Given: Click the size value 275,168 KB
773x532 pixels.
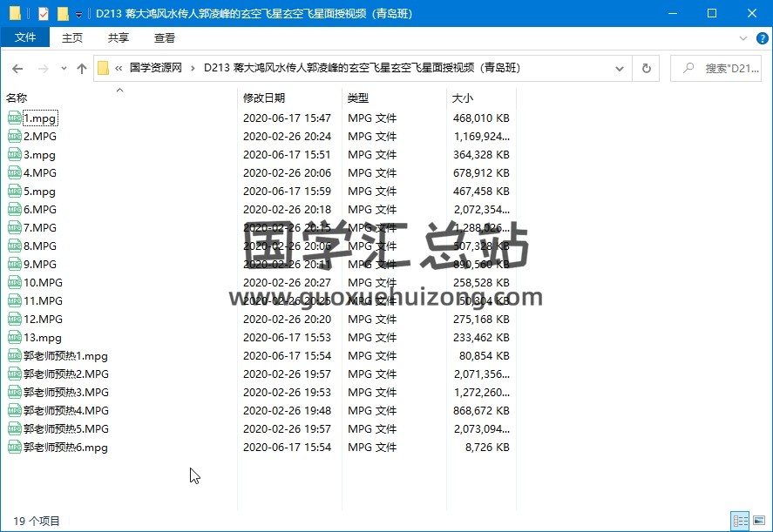Looking at the screenshot, I should click(x=481, y=320).
